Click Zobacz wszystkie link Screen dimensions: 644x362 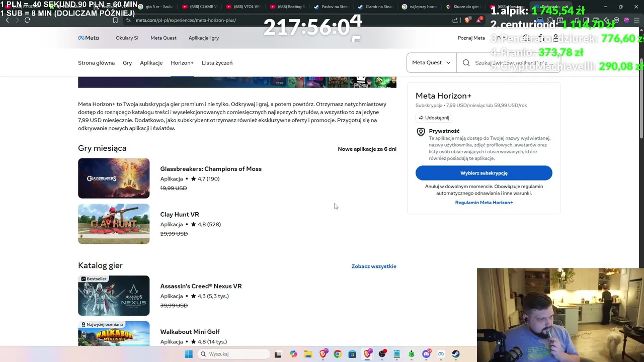click(x=374, y=266)
